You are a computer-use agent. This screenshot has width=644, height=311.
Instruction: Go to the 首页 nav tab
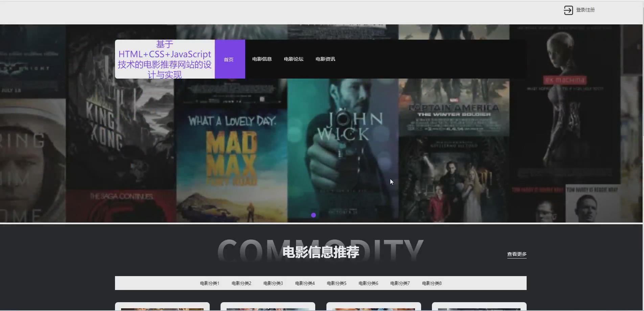(230, 59)
